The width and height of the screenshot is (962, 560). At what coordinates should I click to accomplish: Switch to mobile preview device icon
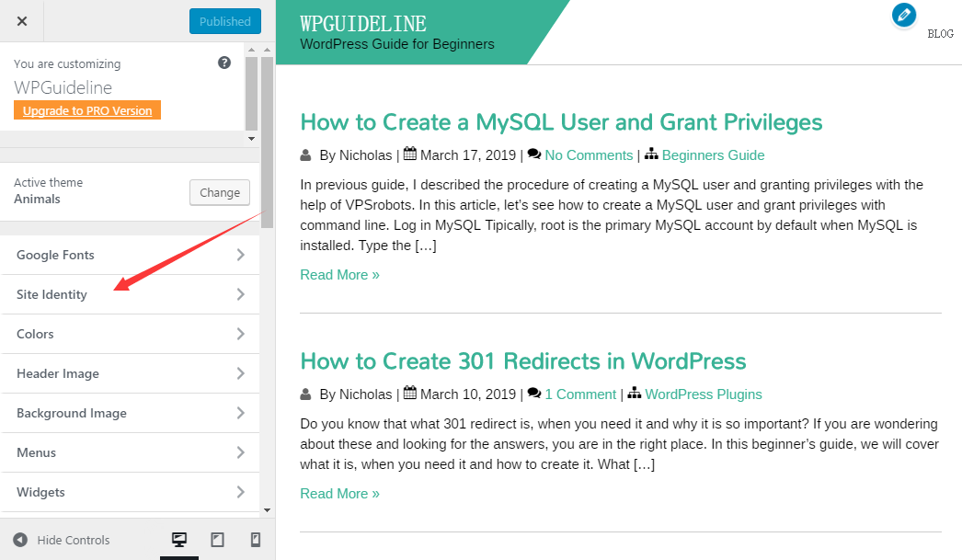256,540
